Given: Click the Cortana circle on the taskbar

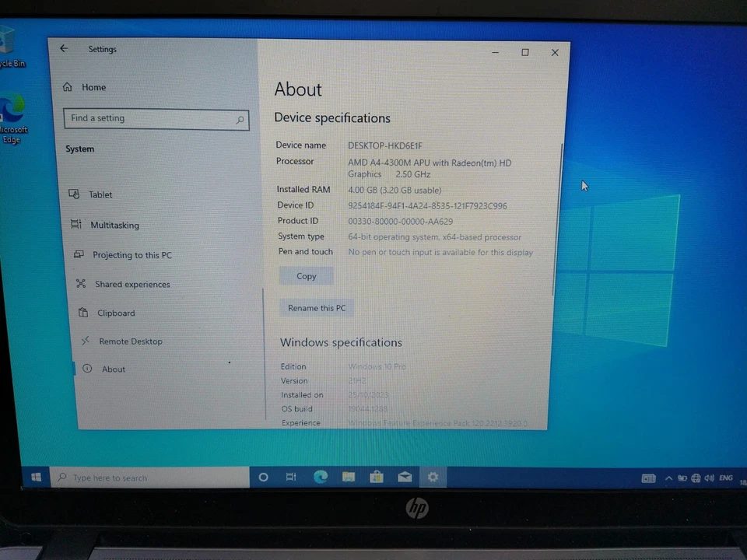Looking at the screenshot, I should tap(263, 477).
